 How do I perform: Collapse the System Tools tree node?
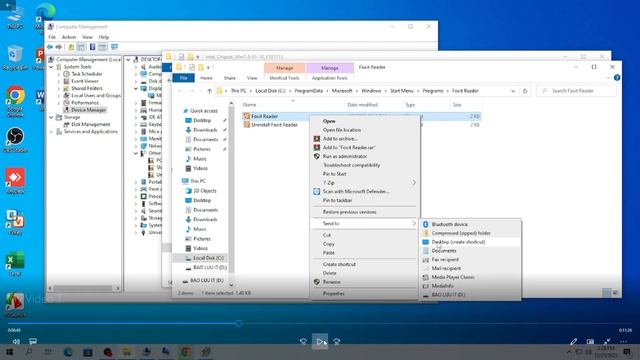(x=51, y=67)
